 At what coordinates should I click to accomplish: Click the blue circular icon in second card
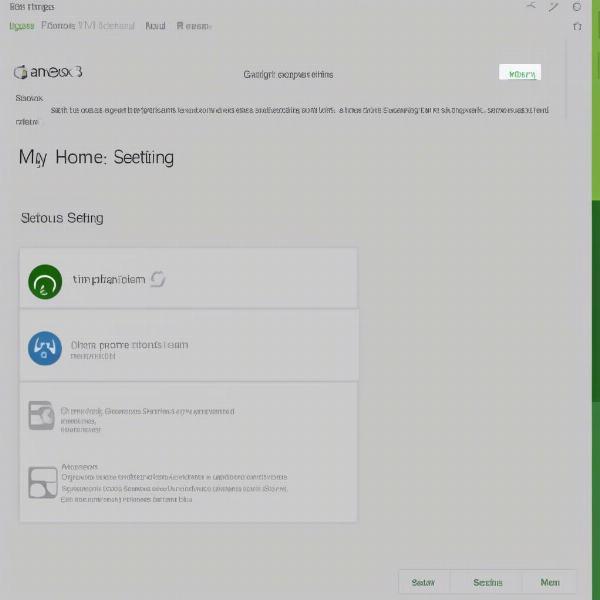point(45,348)
